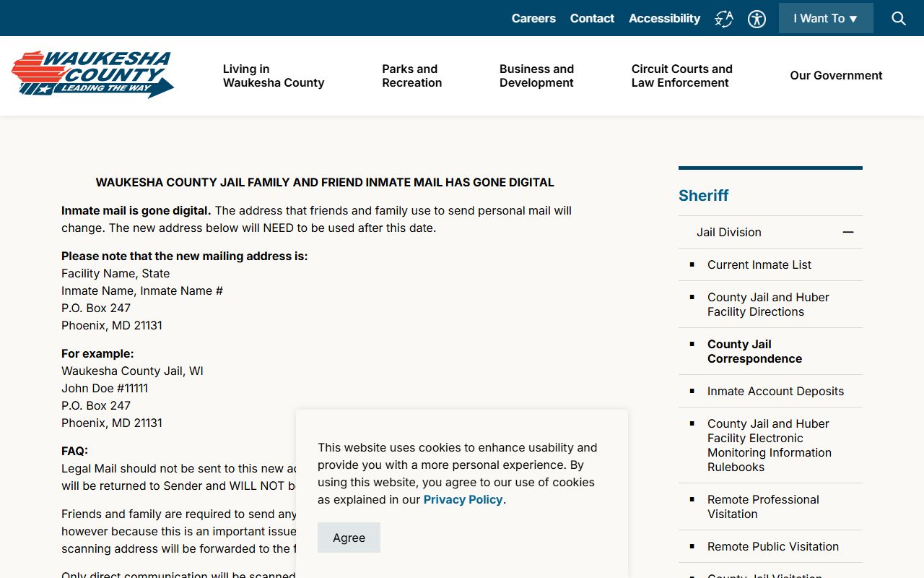Open Remote Professional Visitation
Screen dimensions: 924x578
(763, 507)
